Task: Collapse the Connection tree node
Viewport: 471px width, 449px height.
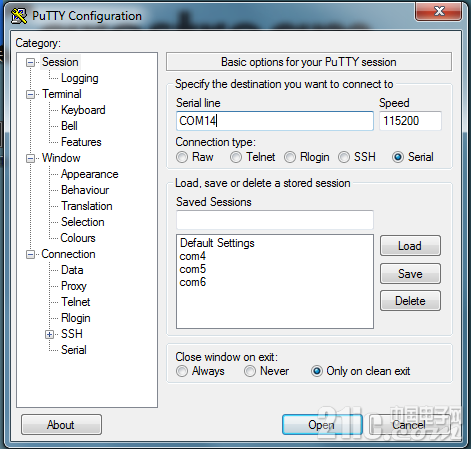Action: (30, 254)
